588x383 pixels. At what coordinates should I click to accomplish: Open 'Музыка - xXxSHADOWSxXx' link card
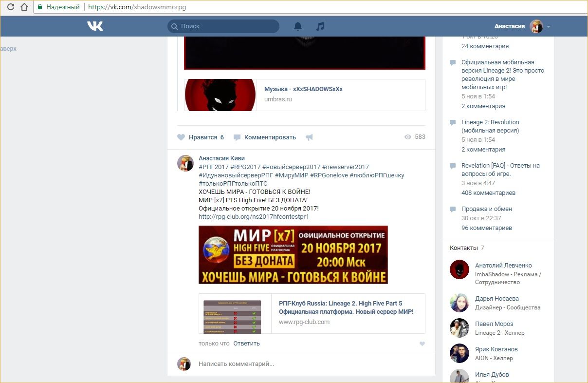[x=303, y=89]
